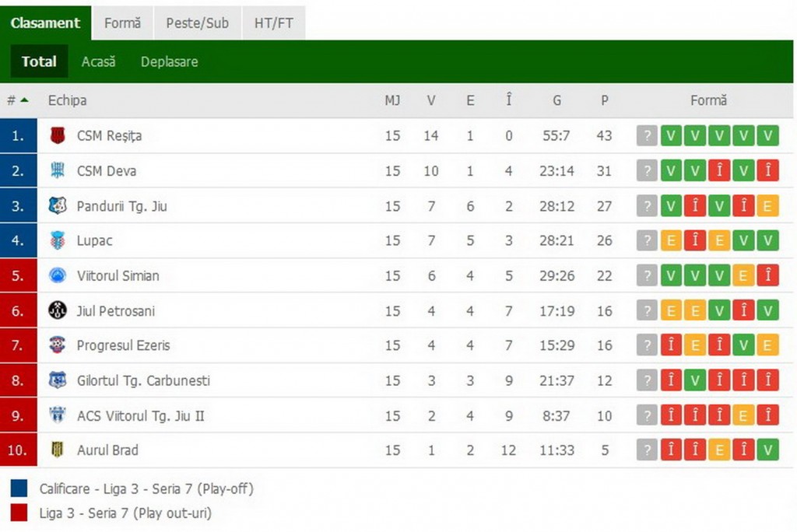The width and height of the screenshot is (797, 532).
Task: Click the Lupac team crest icon
Action: 58,240
